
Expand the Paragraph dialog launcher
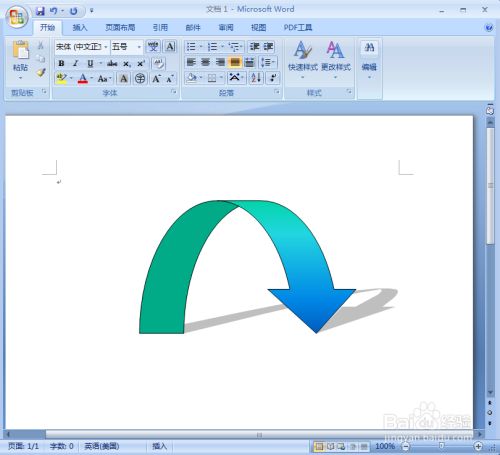(277, 92)
